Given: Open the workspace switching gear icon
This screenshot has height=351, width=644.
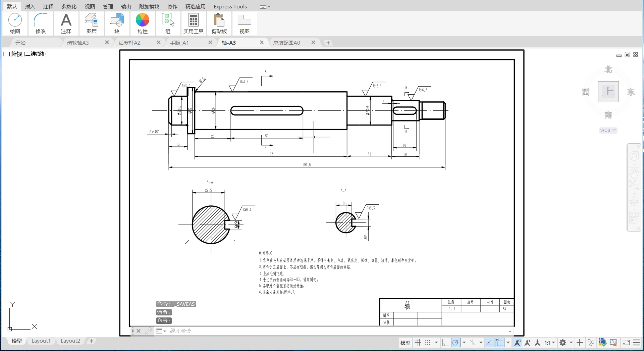Looking at the screenshot, I should [x=563, y=343].
